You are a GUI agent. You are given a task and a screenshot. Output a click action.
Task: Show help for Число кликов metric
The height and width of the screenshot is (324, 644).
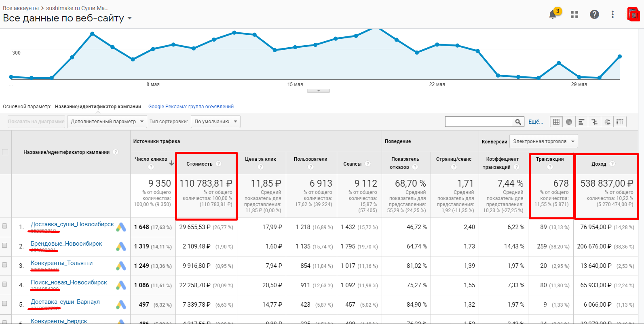[x=151, y=167]
